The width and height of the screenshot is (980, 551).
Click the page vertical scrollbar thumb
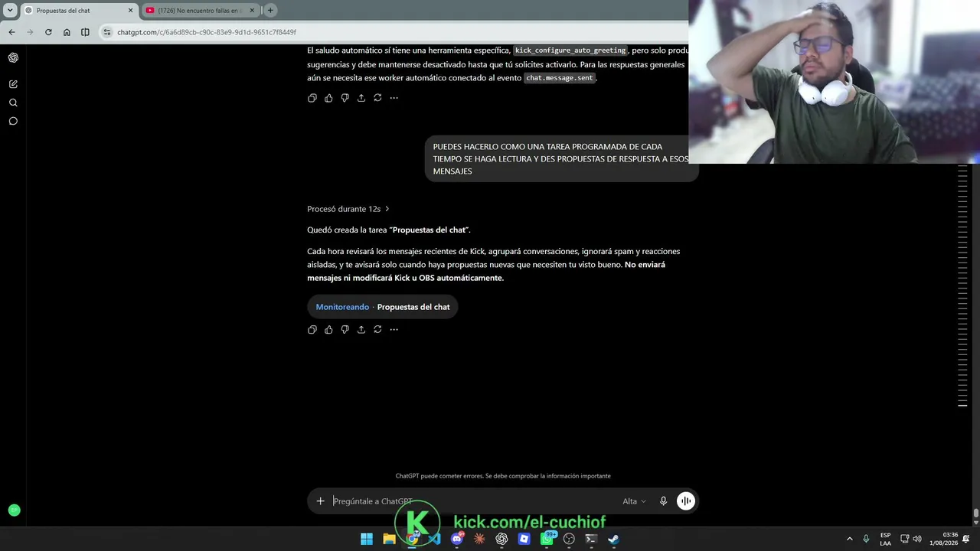(975, 514)
